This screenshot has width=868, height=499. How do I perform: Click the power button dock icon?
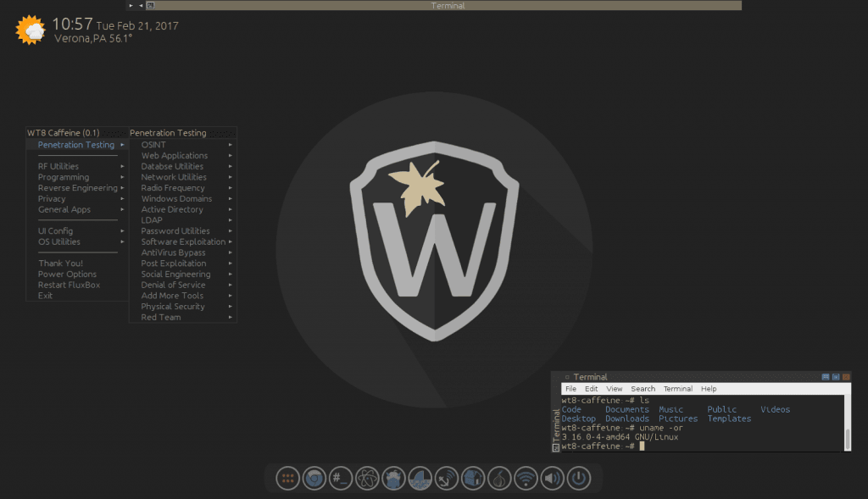579,479
